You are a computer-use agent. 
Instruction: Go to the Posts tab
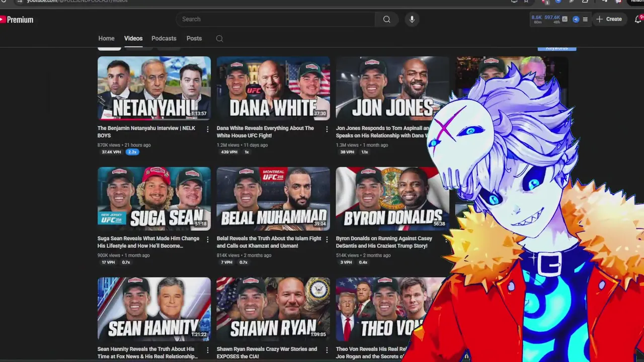194,38
